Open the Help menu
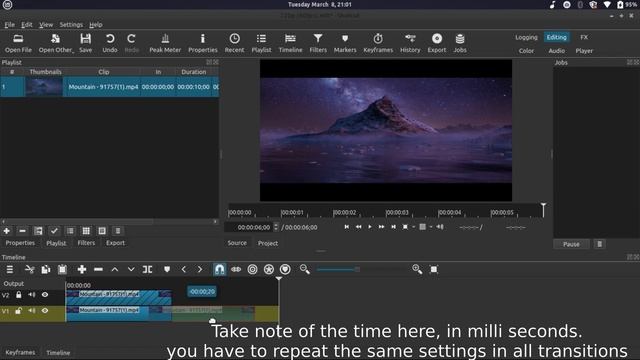 point(96,24)
